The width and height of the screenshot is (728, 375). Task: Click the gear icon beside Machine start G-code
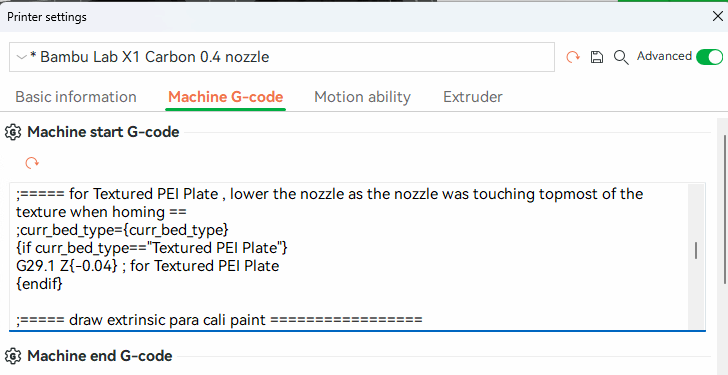(13, 132)
